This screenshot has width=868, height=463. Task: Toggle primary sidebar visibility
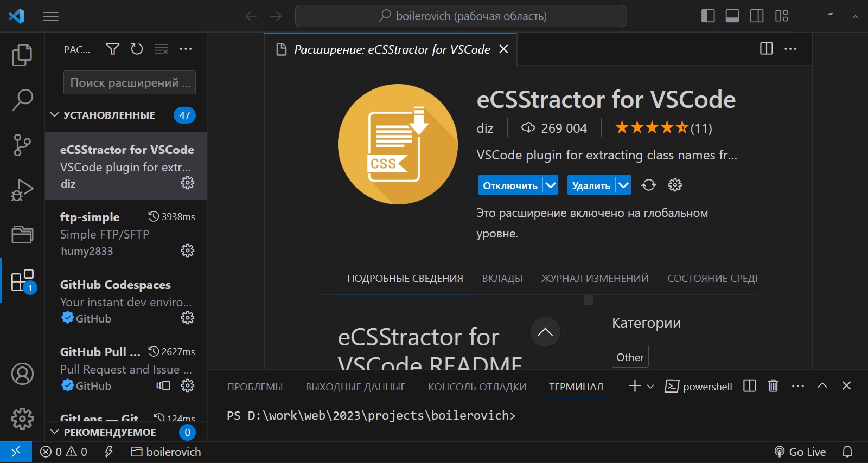click(708, 16)
